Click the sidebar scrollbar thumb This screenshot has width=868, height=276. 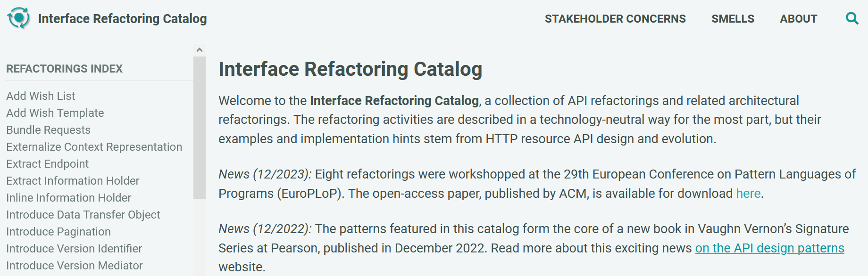pos(200,127)
